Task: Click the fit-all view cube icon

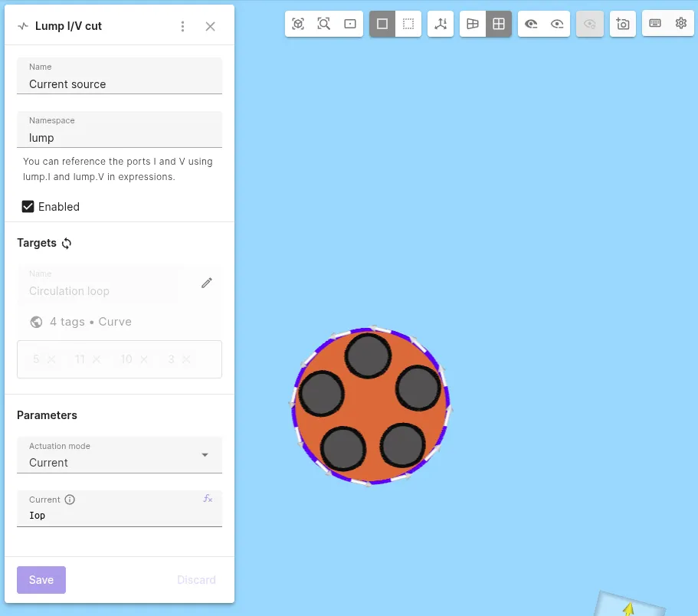Action: 298,24
